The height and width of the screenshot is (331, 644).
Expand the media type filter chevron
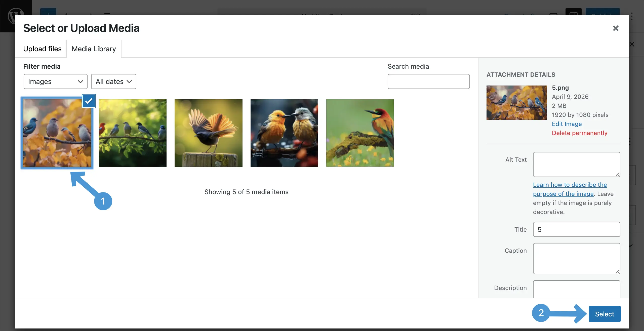[80, 81]
